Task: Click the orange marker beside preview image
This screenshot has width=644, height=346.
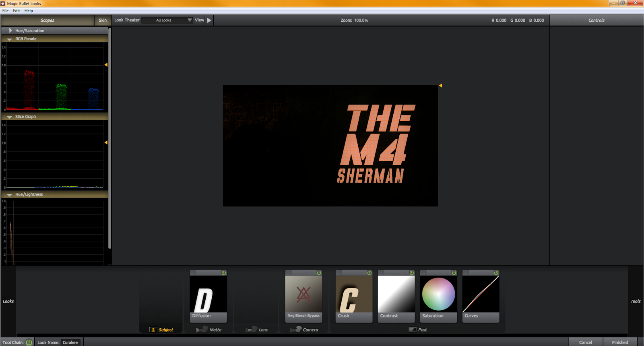Action: (440, 85)
